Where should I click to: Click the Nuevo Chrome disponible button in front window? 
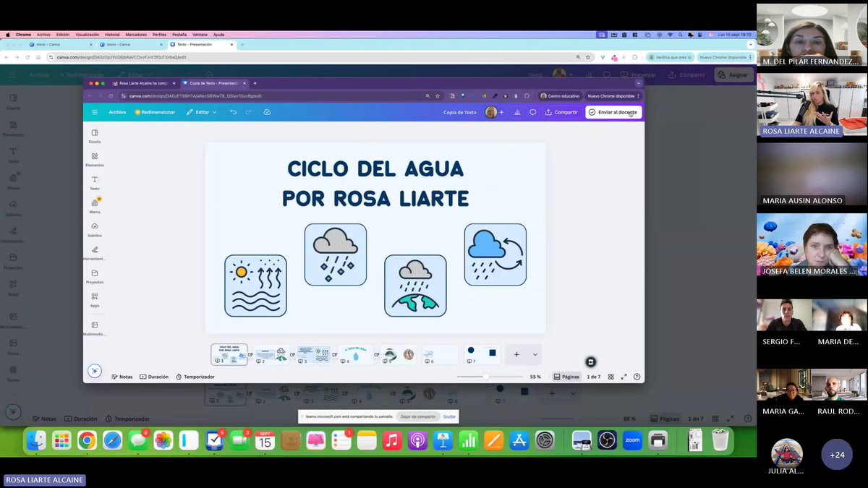tap(613, 95)
